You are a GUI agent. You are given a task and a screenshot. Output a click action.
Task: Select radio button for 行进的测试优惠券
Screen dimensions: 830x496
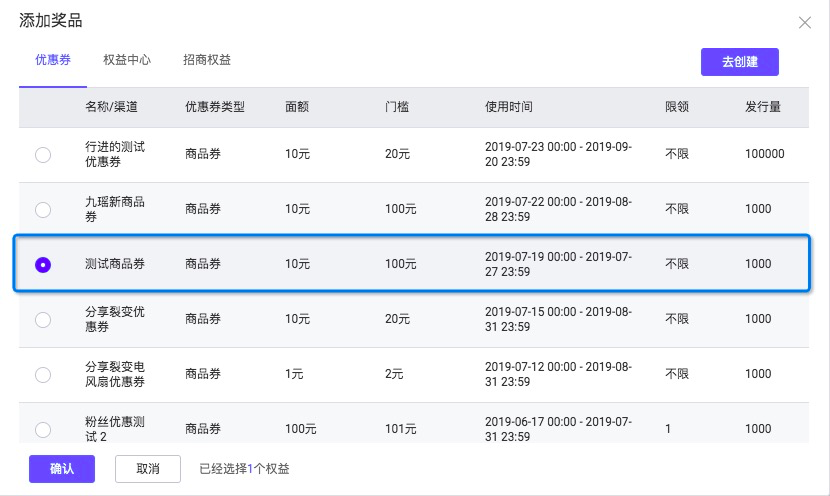click(x=43, y=155)
